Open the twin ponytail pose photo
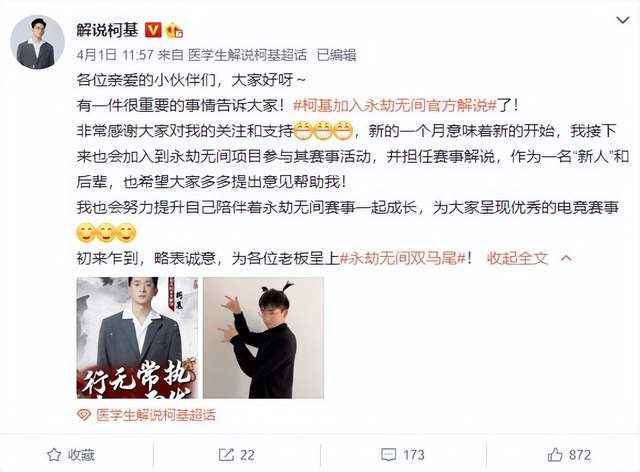 [x=263, y=338]
